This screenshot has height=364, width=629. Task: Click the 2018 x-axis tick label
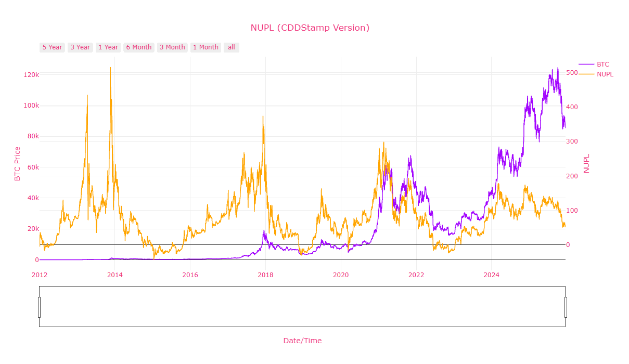265,275
